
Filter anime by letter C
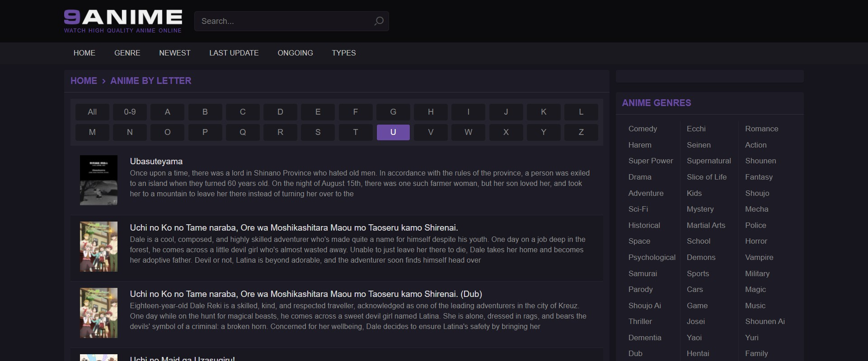[x=243, y=112]
